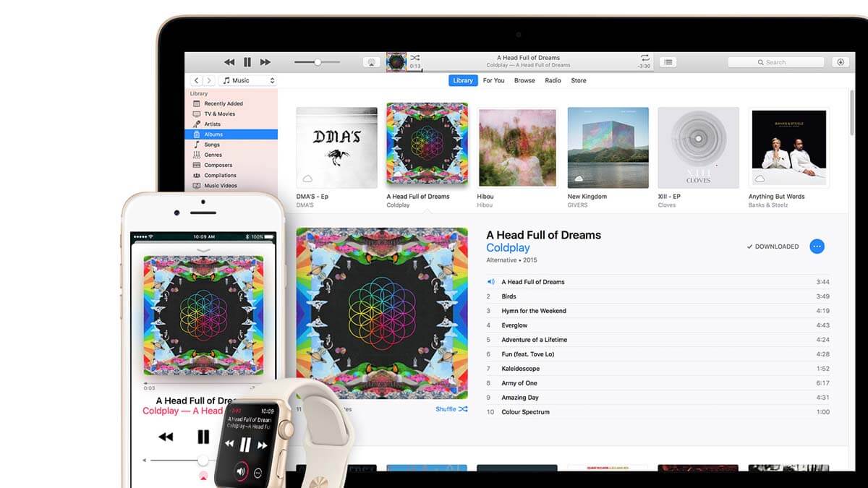Open the Coldplay artist link
The image size is (868, 488).
coord(508,248)
